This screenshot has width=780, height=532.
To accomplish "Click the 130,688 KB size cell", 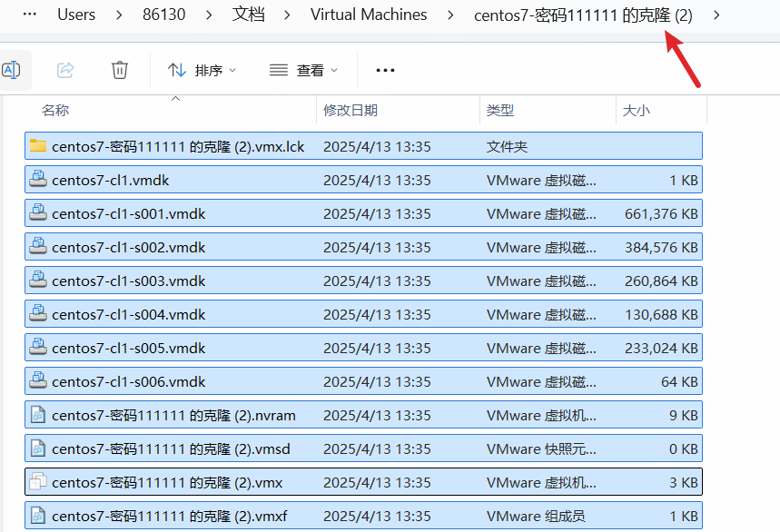I will [x=661, y=314].
